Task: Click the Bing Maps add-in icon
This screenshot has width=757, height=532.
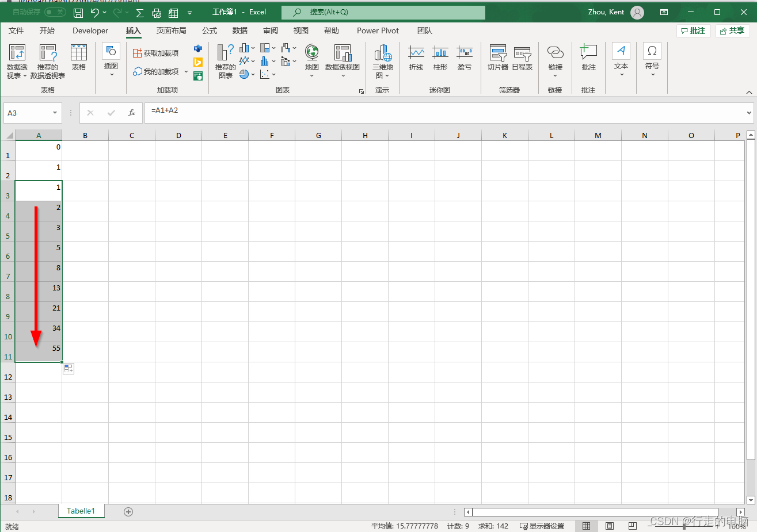Action: point(198,62)
